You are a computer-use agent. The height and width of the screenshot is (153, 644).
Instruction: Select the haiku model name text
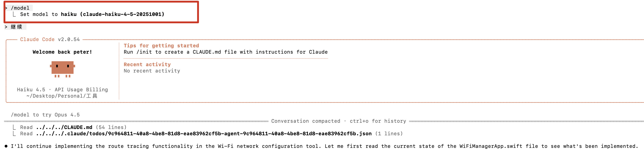pyautogui.click(x=69, y=14)
